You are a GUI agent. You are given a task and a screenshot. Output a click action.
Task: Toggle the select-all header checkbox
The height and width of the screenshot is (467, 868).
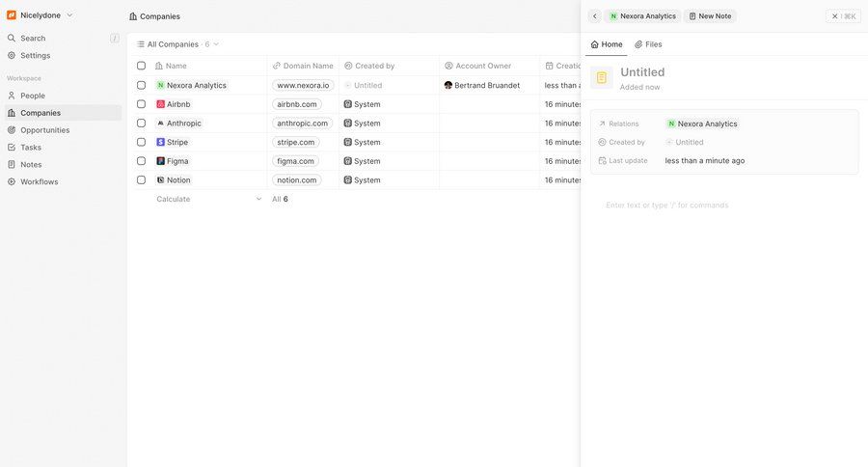(x=141, y=66)
